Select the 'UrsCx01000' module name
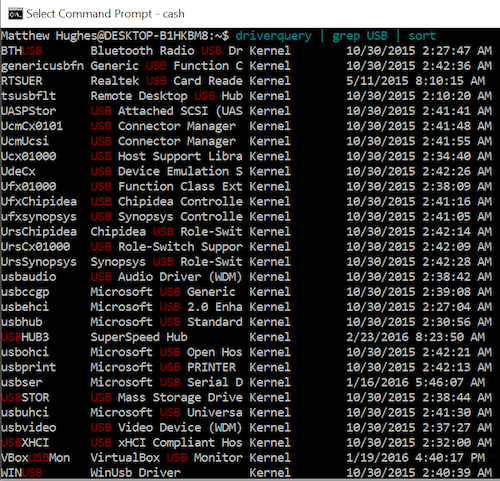This screenshot has width=500, height=481. pyautogui.click(x=35, y=247)
